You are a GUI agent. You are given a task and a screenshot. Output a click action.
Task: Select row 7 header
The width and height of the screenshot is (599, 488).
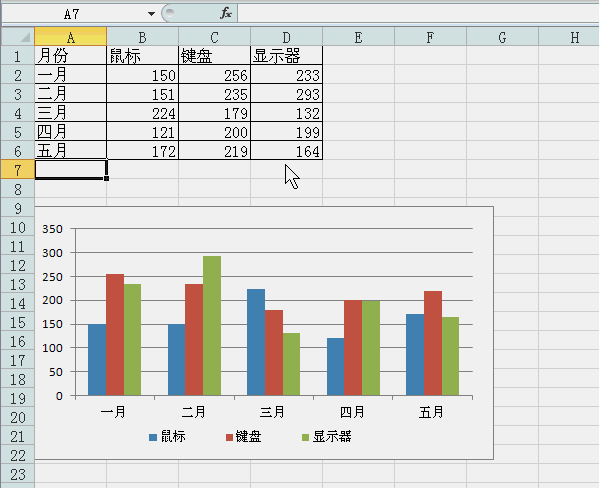click(18, 170)
